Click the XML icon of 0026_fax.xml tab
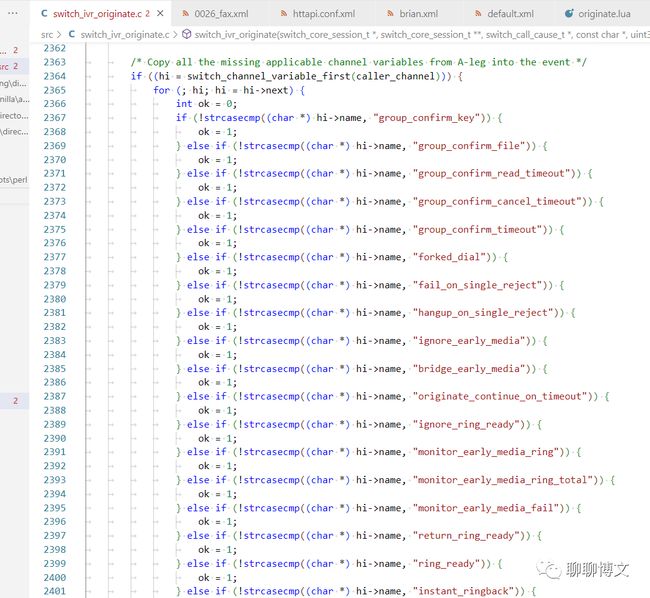Image resolution: width=650 pixels, height=598 pixels. [x=185, y=14]
